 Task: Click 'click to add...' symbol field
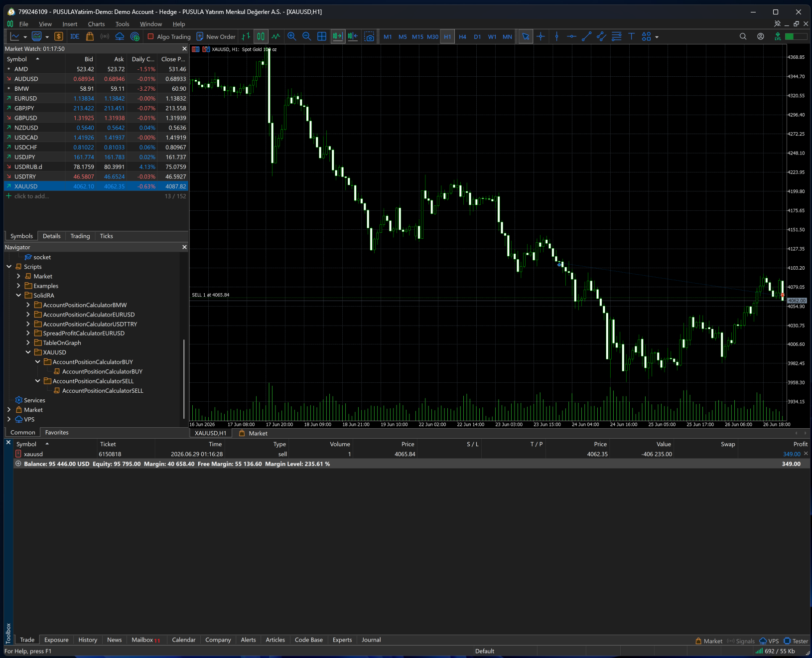coord(31,196)
